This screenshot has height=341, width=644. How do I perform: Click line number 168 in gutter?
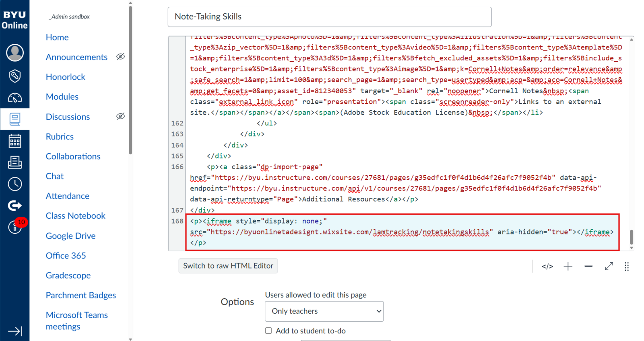pos(177,221)
